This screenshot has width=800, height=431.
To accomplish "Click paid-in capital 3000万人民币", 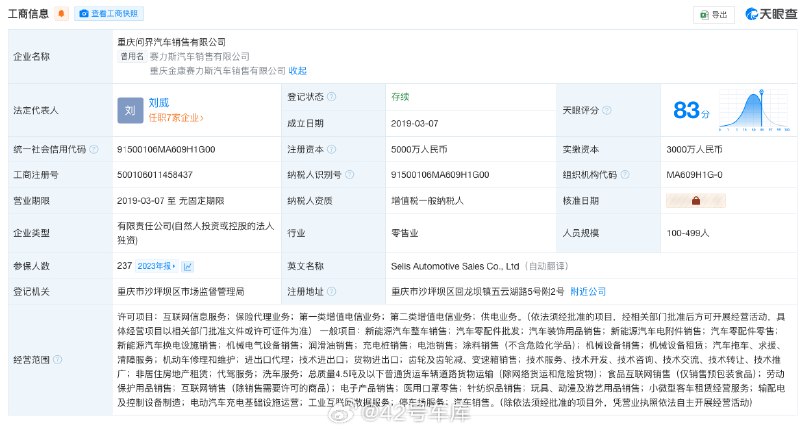I will [x=694, y=149].
